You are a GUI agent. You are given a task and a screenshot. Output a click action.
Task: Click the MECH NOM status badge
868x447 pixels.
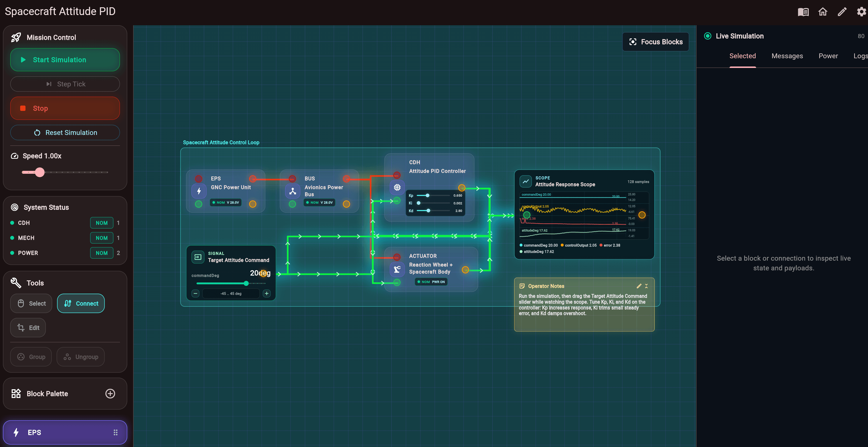tap(102, 238)
